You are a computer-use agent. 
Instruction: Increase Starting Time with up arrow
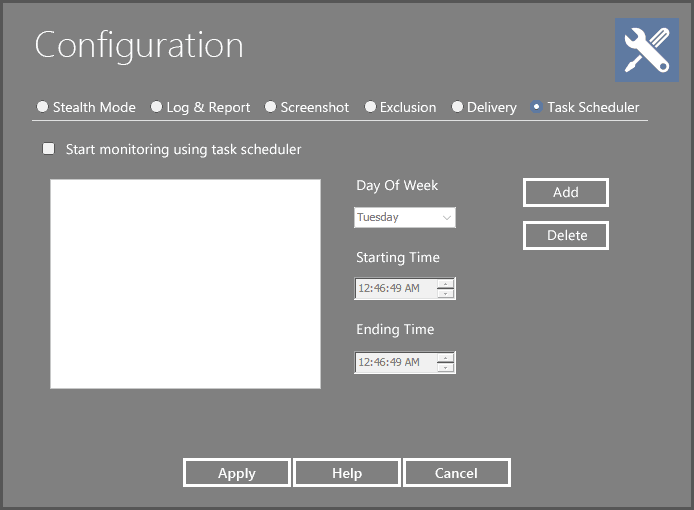tap(446, 284)
